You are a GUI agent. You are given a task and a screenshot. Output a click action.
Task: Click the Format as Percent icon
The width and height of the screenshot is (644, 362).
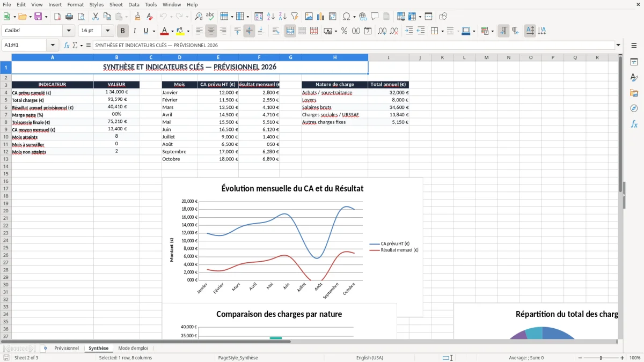(x=345, y=31)
